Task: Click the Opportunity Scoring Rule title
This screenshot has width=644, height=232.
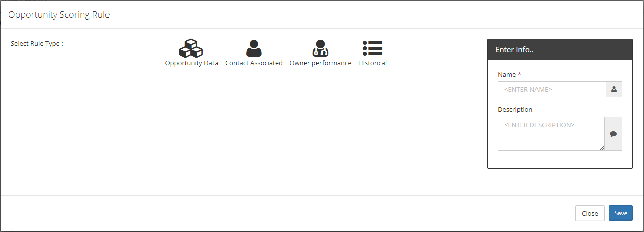Action: point(59,15)
